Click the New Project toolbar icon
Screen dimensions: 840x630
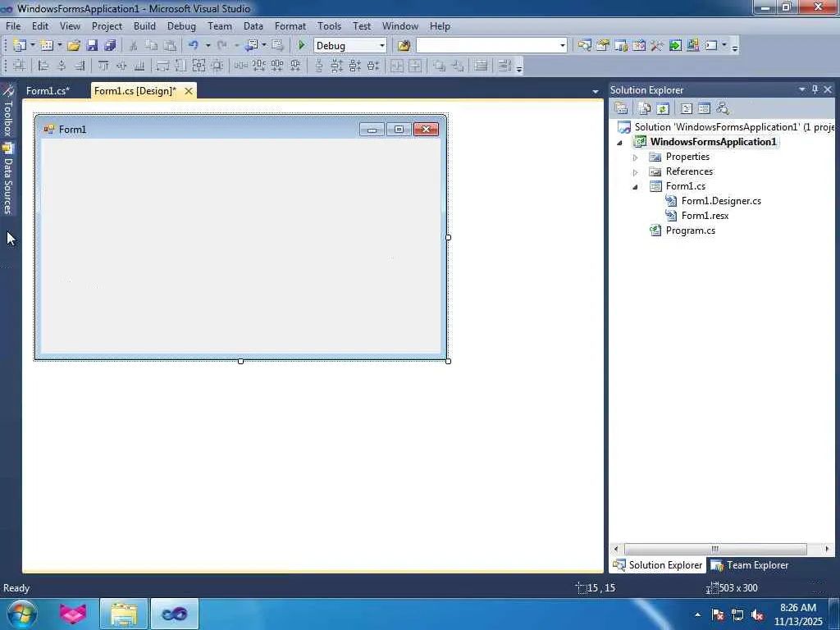point(20,46)
